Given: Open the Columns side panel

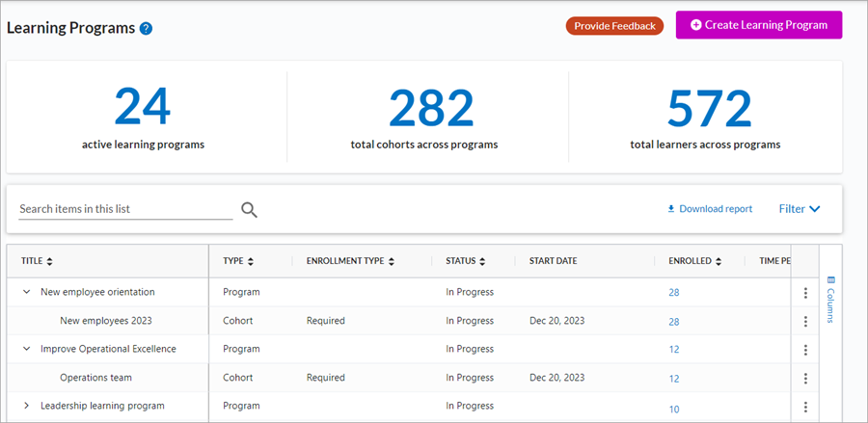Looking at the screenshot, I should 830,300.
